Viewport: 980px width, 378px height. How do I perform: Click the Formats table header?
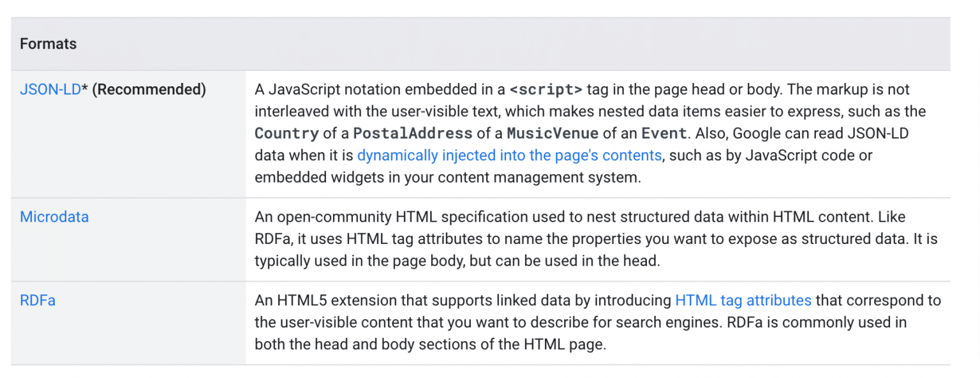click(x=48, y=44)
